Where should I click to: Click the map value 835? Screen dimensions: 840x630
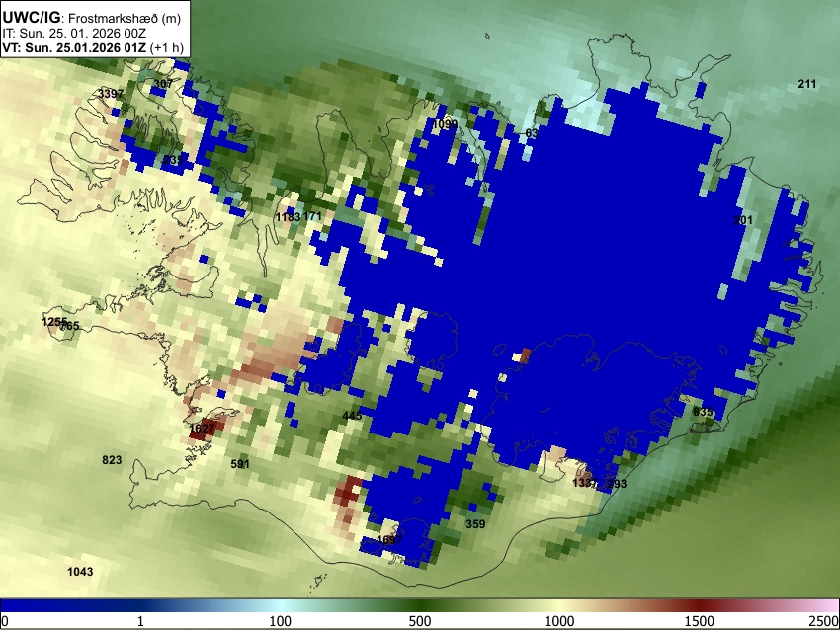coord(703,412)
